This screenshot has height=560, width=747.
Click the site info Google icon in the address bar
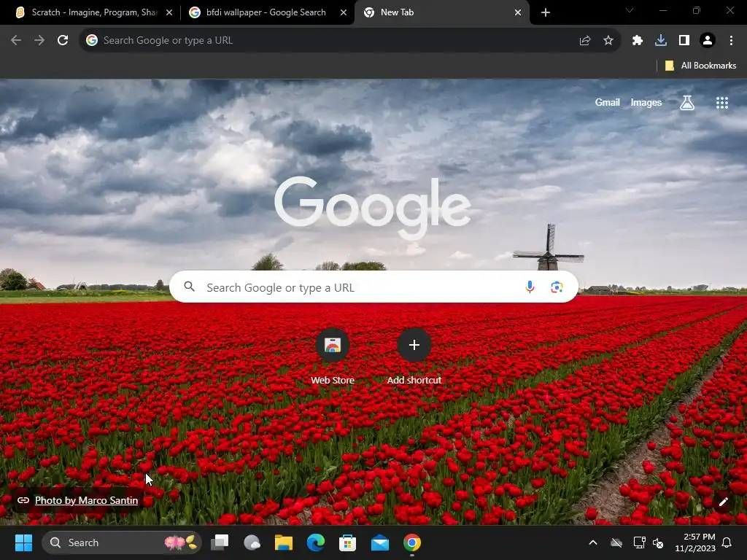click(x=92, y=41)
